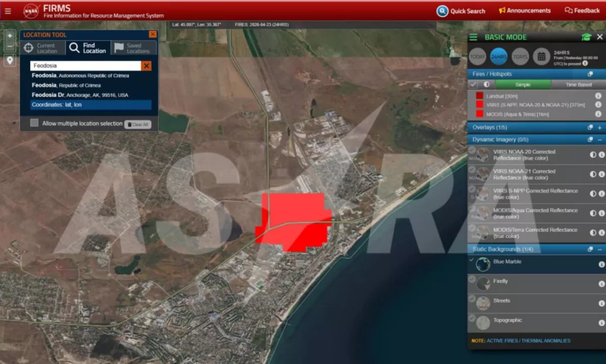Enable Allow multiple location selection checkbox

(34, 123)
